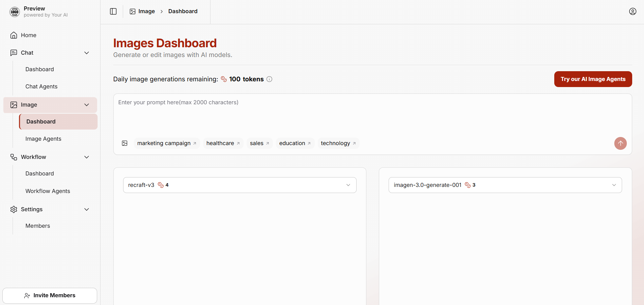644x305 pixels.
Task: Click the Settings gear icon
Action: 14,210
